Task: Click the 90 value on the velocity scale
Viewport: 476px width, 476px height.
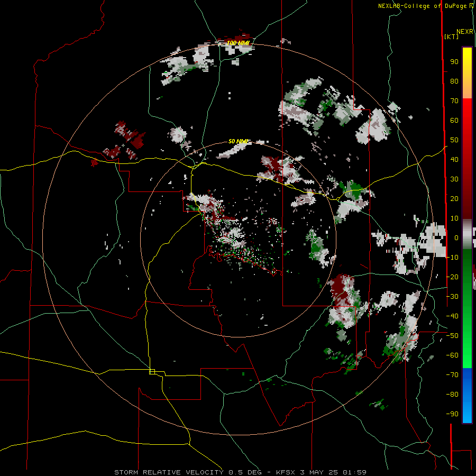Action: click(x=454, y=62)
